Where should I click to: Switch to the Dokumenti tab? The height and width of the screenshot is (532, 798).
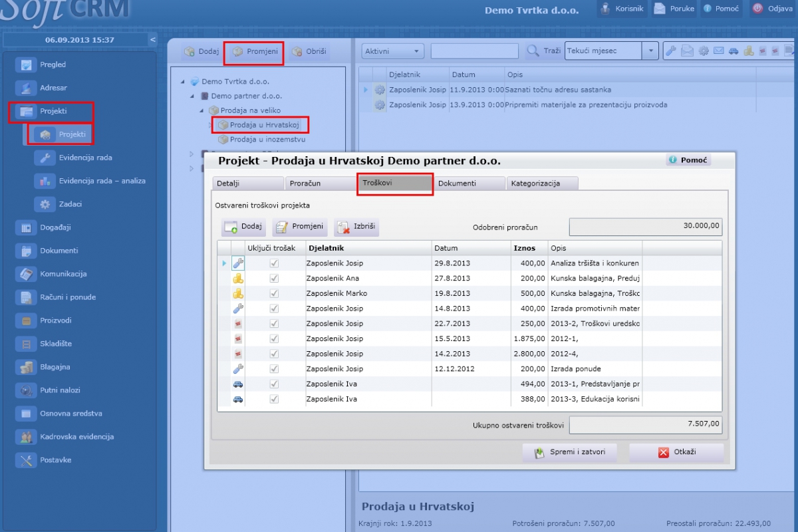(x=469, y=184)
